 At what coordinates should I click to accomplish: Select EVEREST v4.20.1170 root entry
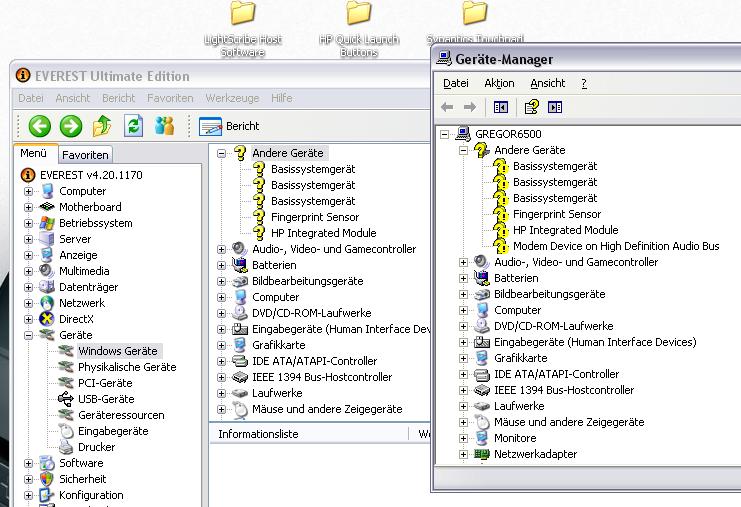91,175
